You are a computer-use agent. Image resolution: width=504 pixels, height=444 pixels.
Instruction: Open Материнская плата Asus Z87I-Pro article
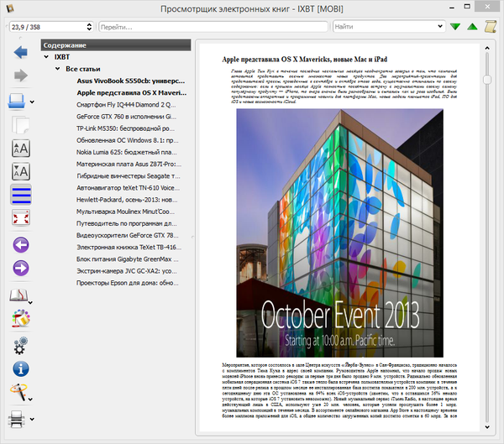[129, 165]
